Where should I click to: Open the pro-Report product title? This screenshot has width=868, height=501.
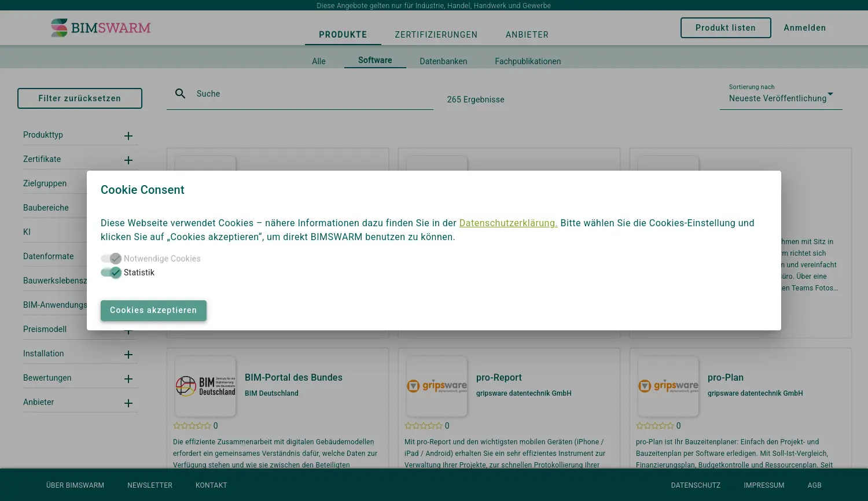(499, 377)
